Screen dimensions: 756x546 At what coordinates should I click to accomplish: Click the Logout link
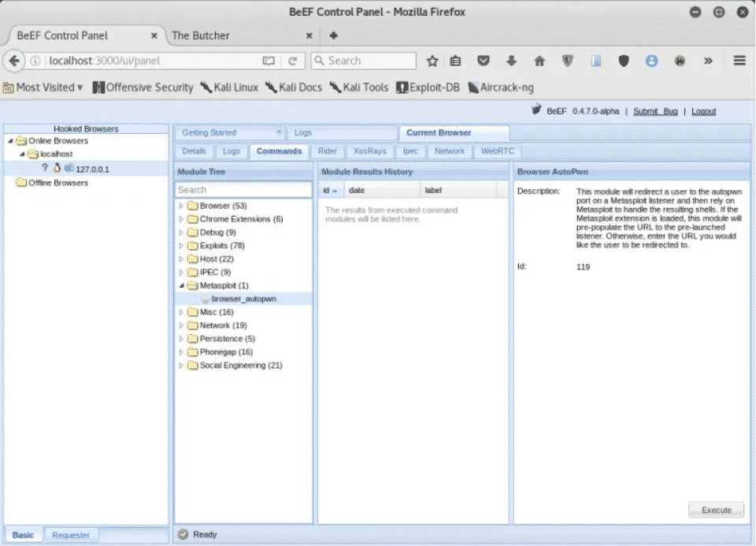pyautogui.click(x=703, y=112)
